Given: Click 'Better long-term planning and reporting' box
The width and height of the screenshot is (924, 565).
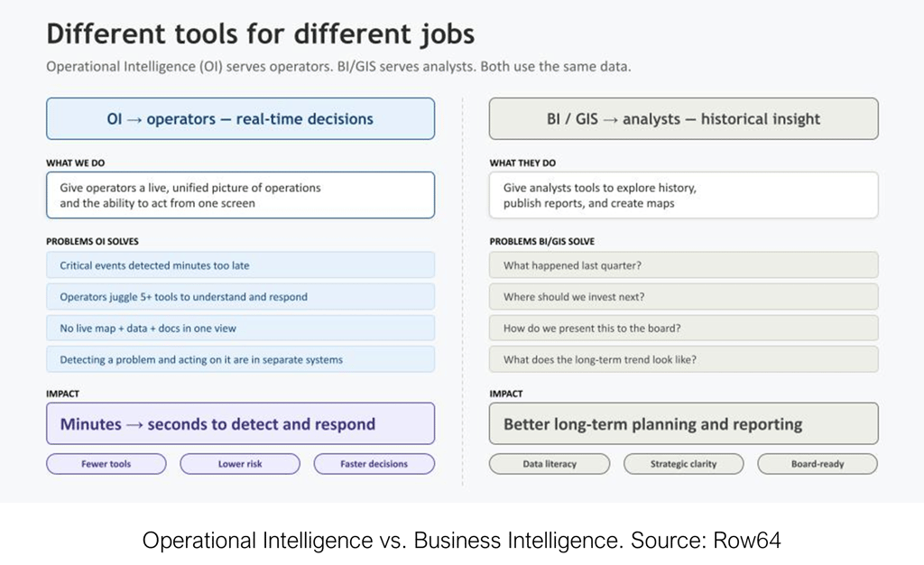Looking at the screenshot, I should [683, 423].
